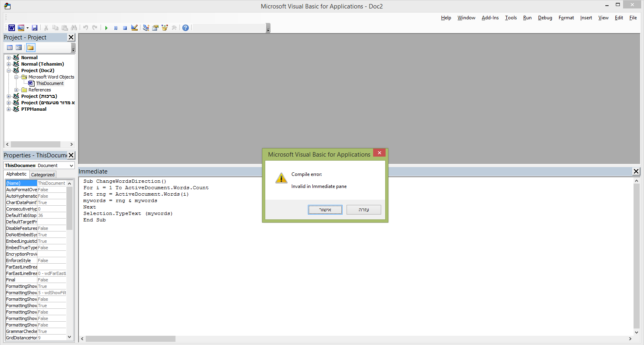644x345 pixels.
Task: Click the Project panel horizontal scrollbar thumb
Action: point(35,144)
